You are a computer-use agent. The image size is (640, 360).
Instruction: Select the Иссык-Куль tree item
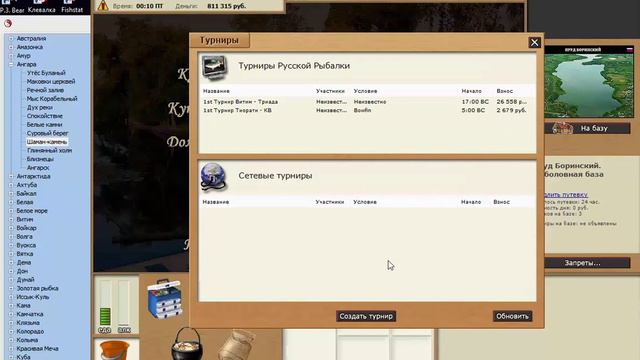click(33, 297)
